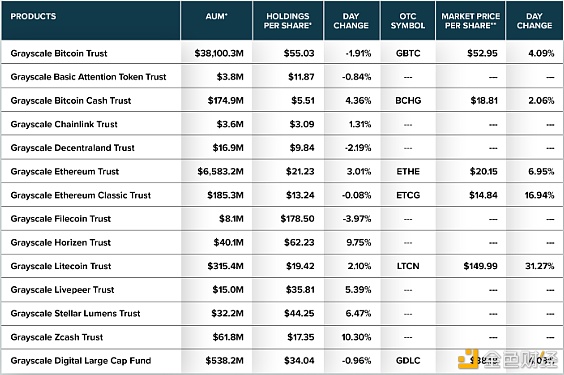Click Grayscale Horizen Trust product name
This screenshot has width=564, height=375.
pyautogui.click(x=61, y=242)
